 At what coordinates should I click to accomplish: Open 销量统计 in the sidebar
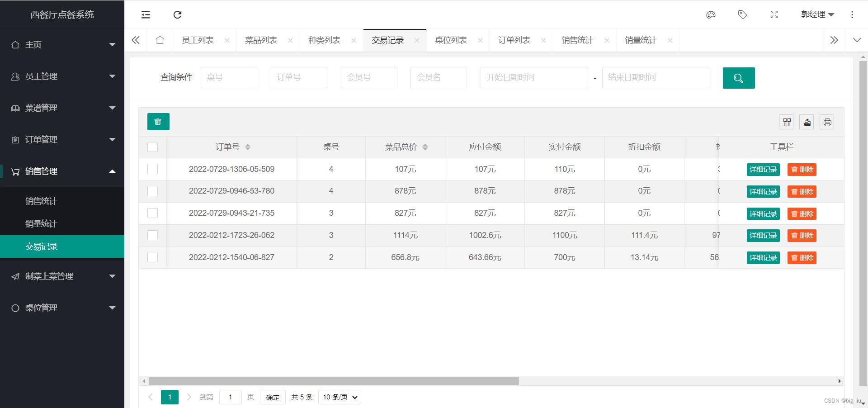pyautogui.click(x=62, y=223)
